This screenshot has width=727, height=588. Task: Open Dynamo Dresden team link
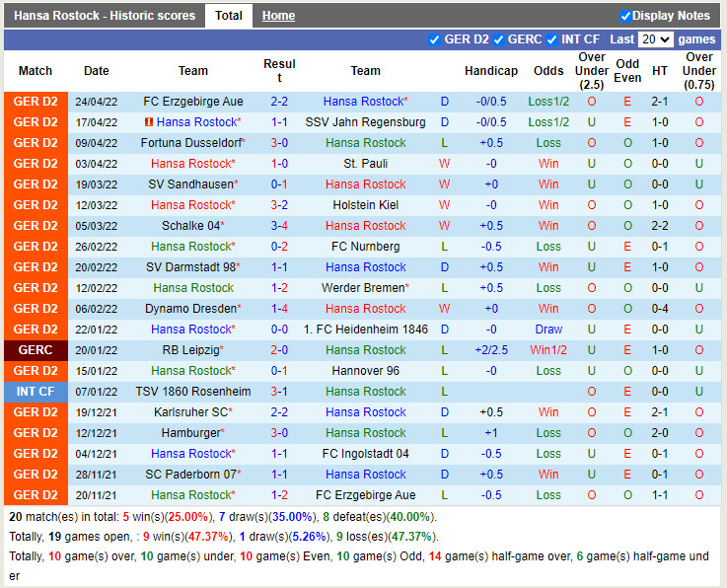[x=190, y=309]
